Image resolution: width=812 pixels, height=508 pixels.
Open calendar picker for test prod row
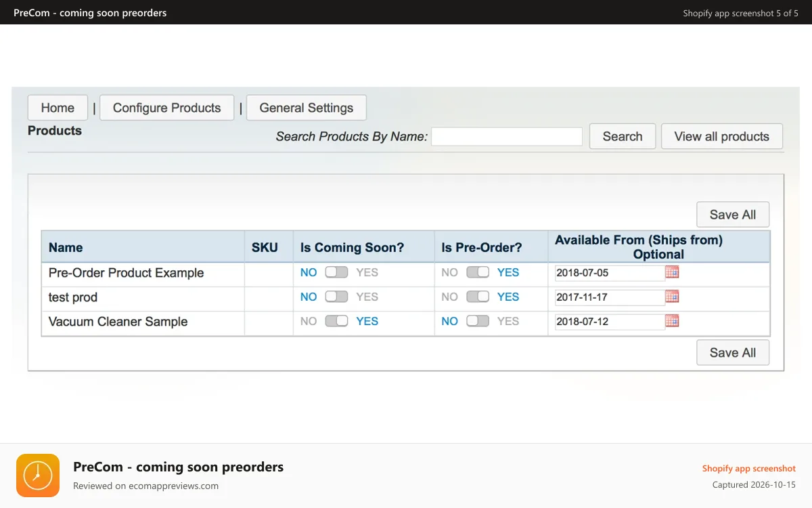pos(672,297)
